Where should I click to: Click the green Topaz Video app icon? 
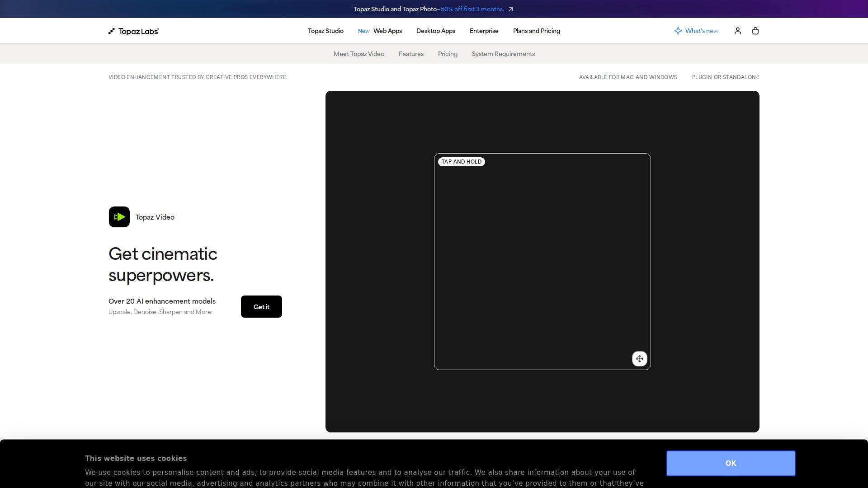(119, 217)
